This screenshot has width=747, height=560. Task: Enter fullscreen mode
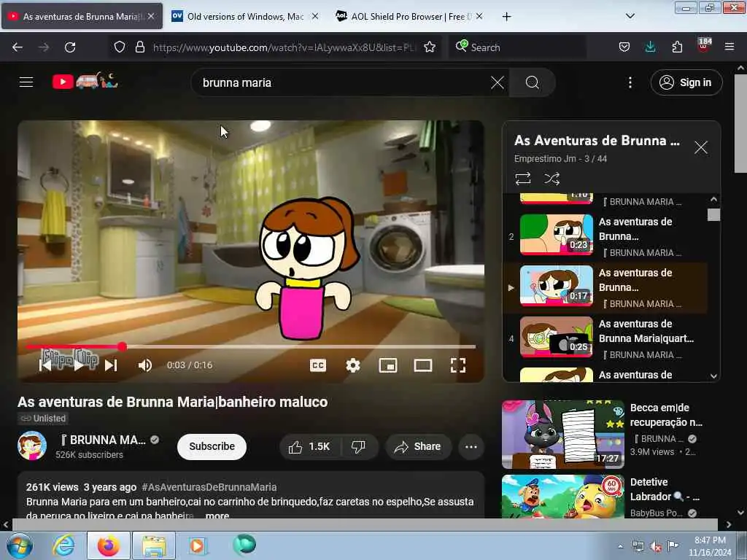click(458, 365)
